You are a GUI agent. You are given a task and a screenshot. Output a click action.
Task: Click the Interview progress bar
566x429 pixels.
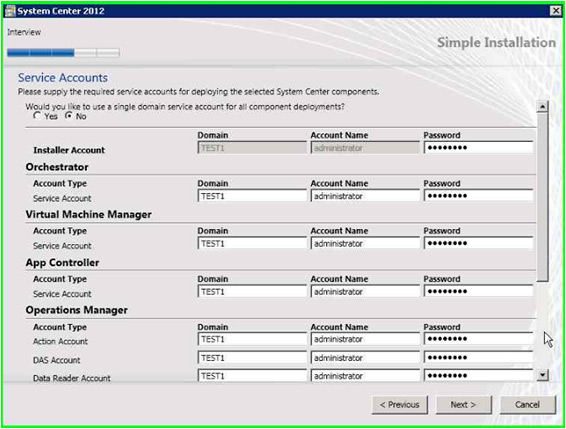(63, 53)
